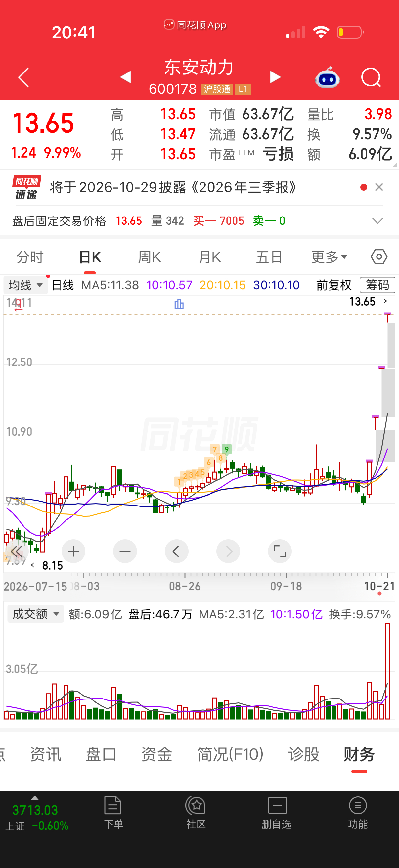Change 前复权 adjustment mode
The image size is (399, 868).
click(334, 285)
